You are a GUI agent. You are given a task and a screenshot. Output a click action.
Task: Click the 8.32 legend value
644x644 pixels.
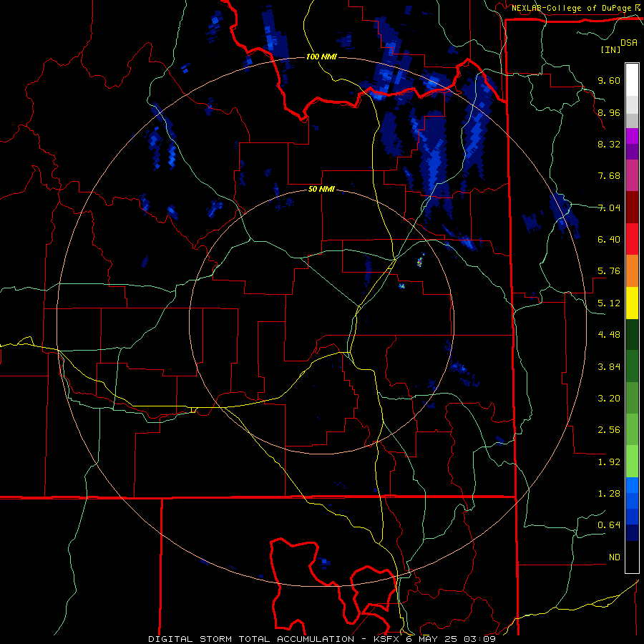pos(609,144)
